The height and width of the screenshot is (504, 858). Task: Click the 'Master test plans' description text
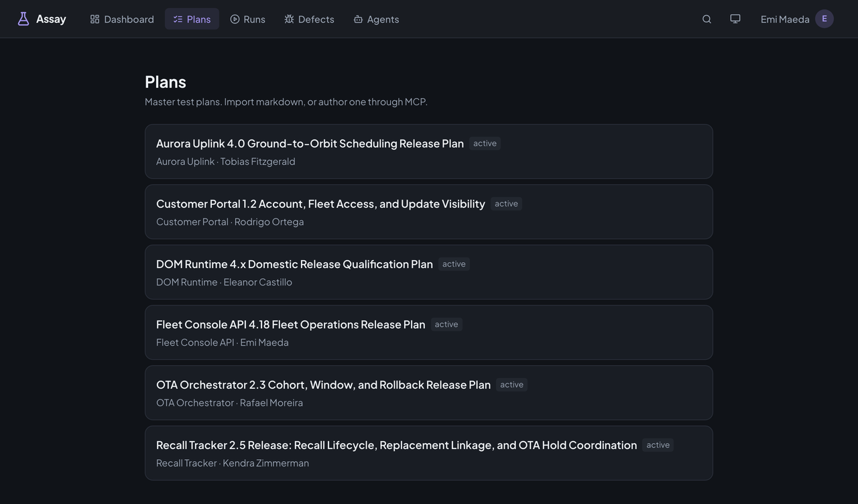pos(286,102)
